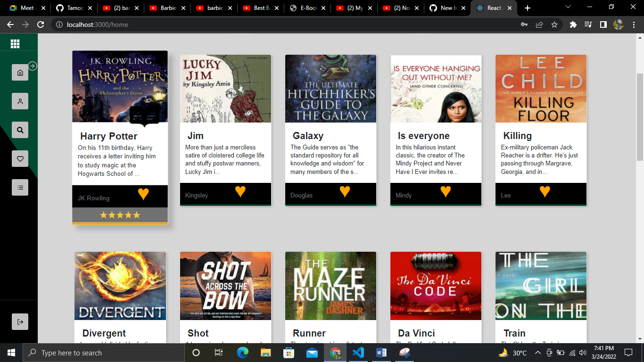Favorite the Harry Potter book

(143, 194)
